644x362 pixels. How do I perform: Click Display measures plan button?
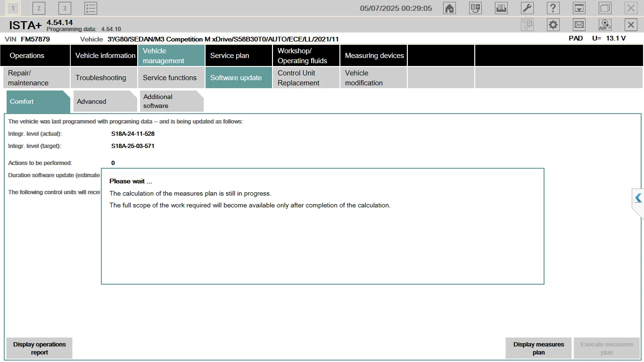[539, 348]
